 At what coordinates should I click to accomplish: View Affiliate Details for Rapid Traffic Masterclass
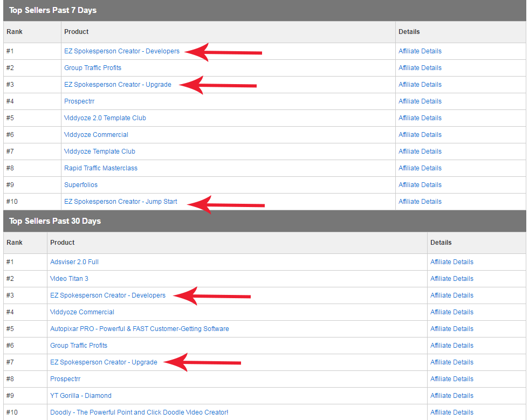[420, 168]
